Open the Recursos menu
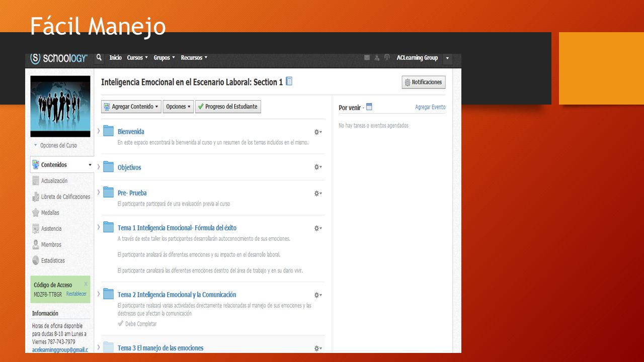Viewport: 644px width, 362px height. tap(194, 58)
